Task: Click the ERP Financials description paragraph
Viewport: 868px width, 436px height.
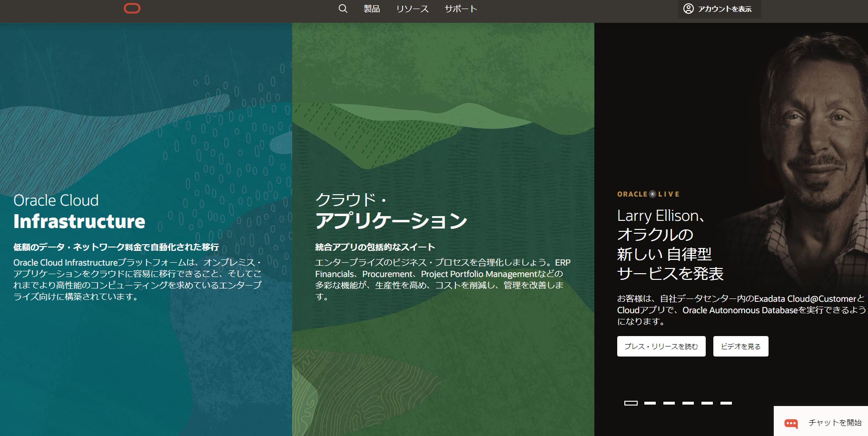Action: (x=443, y=279)
